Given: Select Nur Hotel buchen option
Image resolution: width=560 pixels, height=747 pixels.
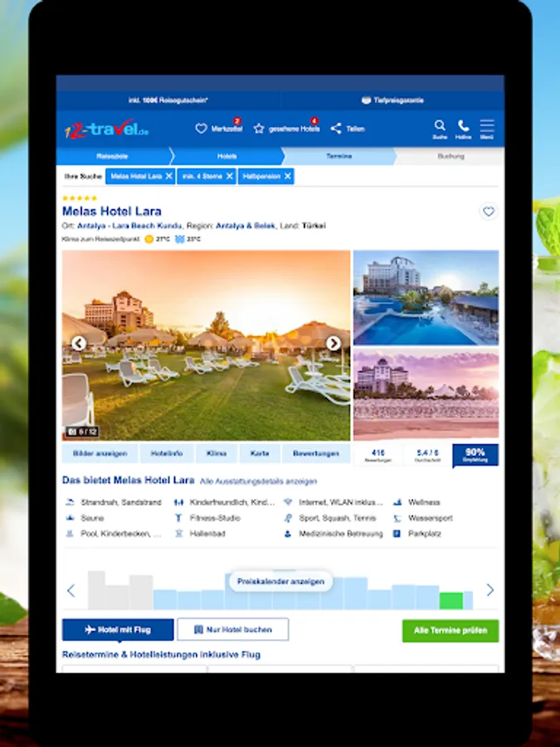Looking at the screenshot, I should pyautogui.click(x=233, y=630).
